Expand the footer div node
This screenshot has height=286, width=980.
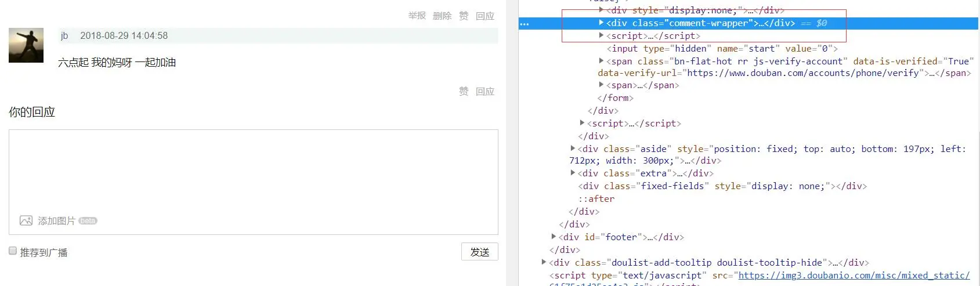554,237
